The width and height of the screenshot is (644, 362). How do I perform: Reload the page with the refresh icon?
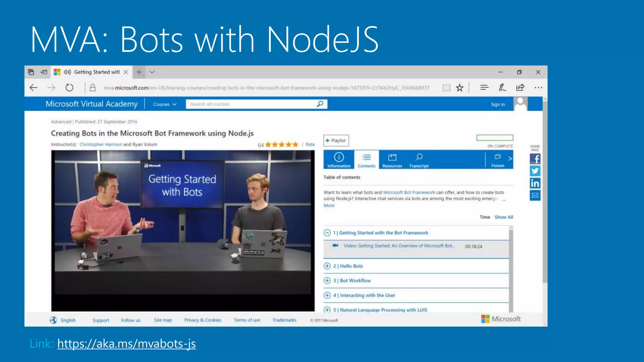pyautogui.click(x=69, y=88)
